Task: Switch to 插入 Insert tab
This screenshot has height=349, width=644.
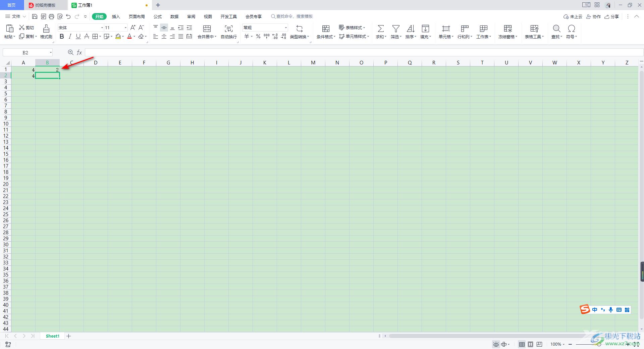Action: coord(116,16)
